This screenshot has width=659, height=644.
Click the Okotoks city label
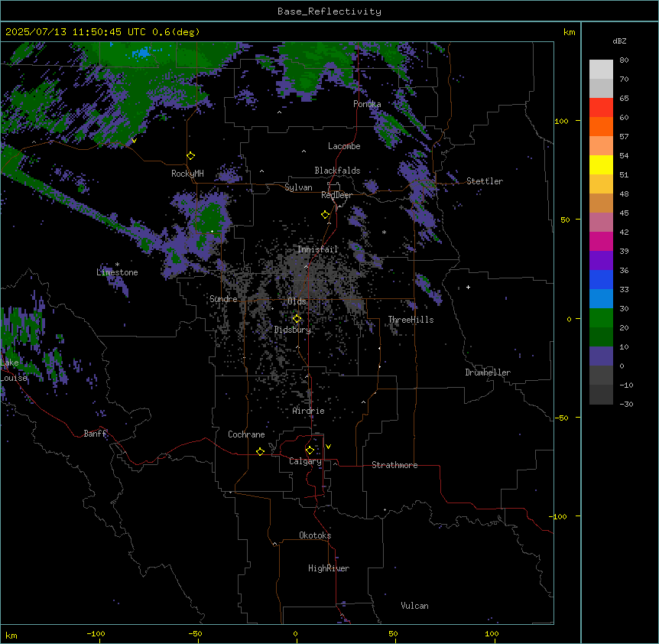[315, 535]
